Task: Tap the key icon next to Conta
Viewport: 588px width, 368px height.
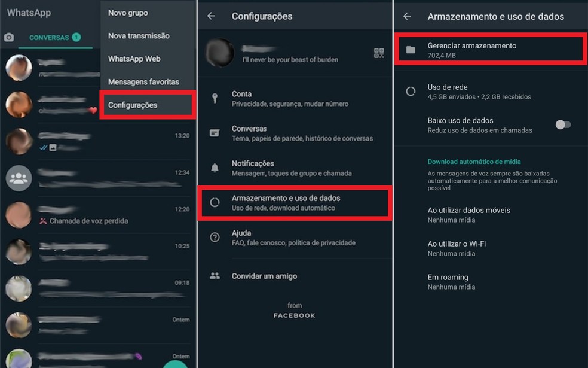Action: 215,99
